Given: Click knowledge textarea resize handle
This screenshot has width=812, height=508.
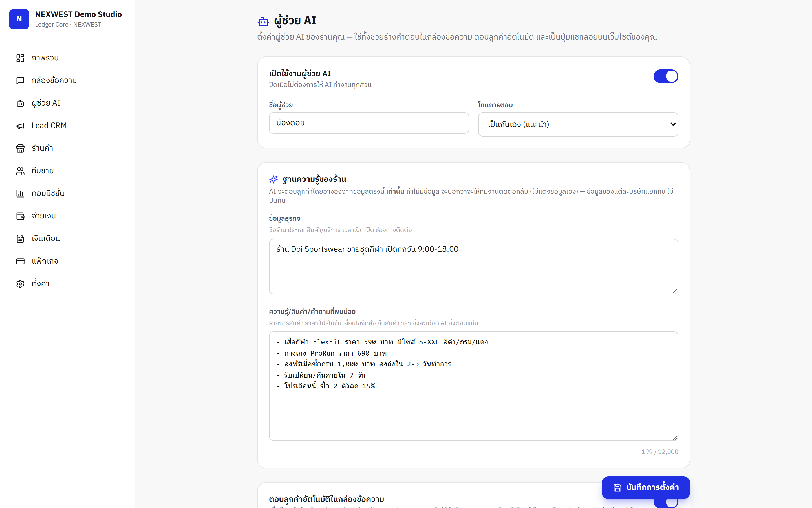Looking at the screenshot, I should click(x=675, y=437).
